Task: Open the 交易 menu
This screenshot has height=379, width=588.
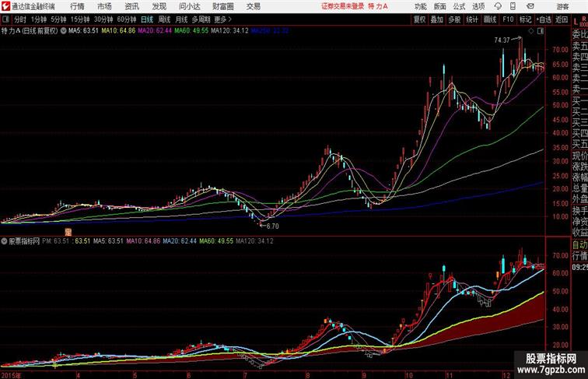Action: pyautogui.click(x=253, y=6)
